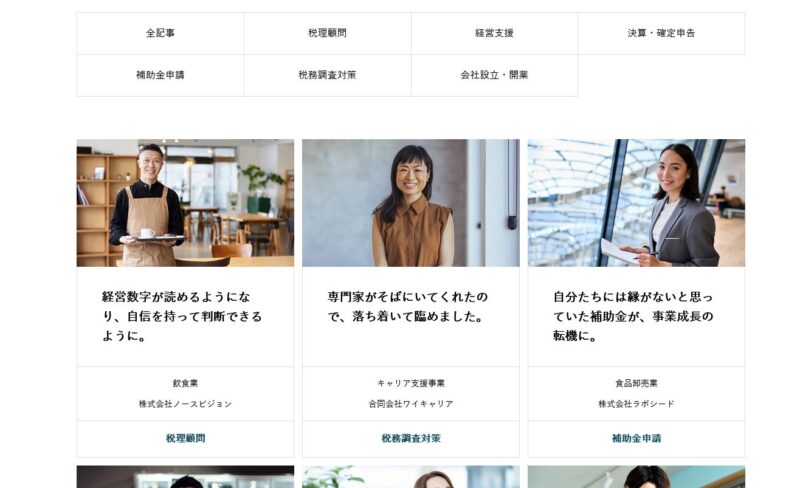Open the 会社設立・開業 tab

(494, 75)
